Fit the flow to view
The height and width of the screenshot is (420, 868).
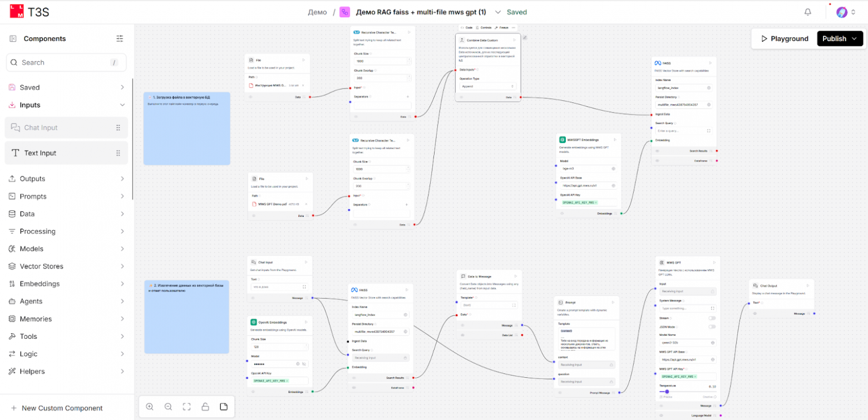coord(187,407)
